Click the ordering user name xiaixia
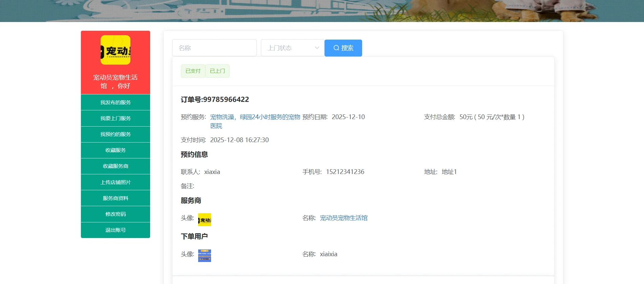644x284 pixels. click(x=329, y=254)
